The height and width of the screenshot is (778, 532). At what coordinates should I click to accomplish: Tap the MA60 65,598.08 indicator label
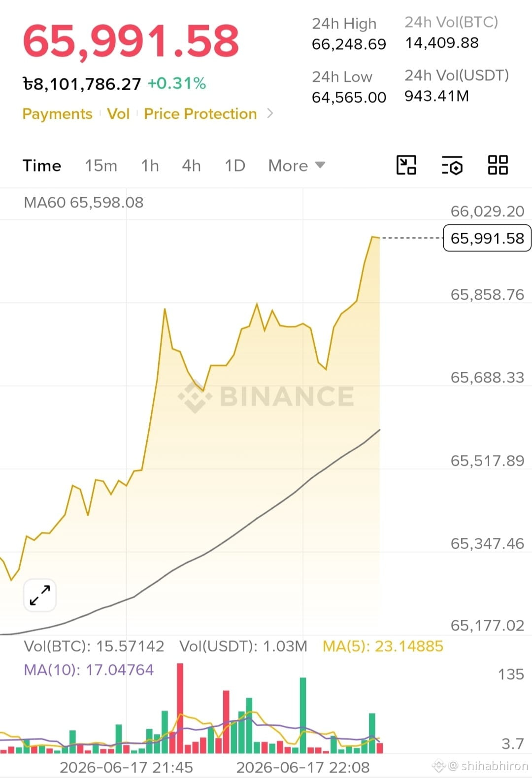pos(84,203)
